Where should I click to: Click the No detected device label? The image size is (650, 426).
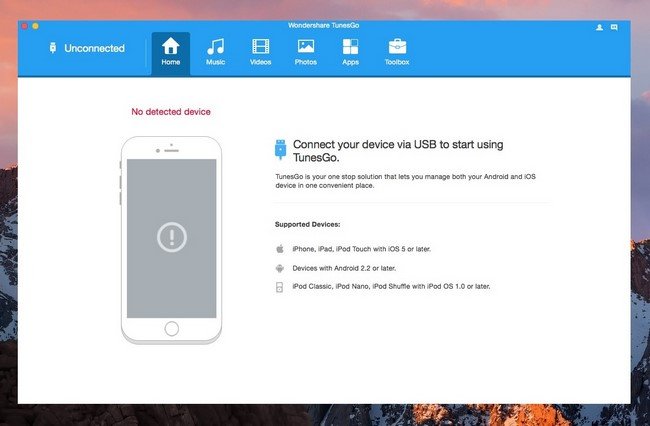tap(171, 111)
